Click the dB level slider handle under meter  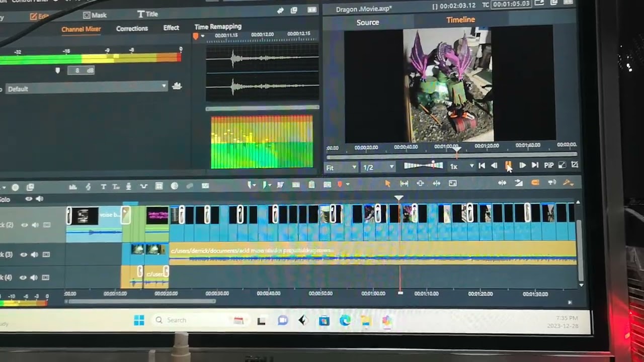[x=57, y=71]
